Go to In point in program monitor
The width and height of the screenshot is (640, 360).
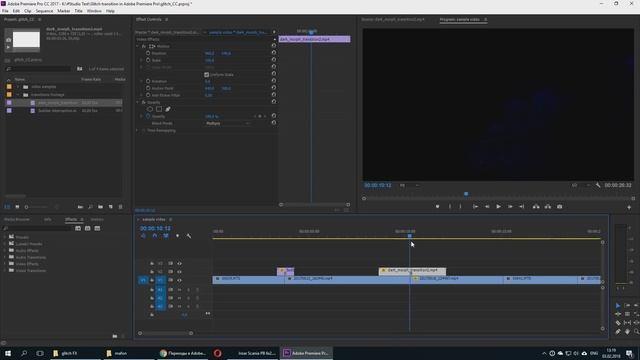[476, 207]
